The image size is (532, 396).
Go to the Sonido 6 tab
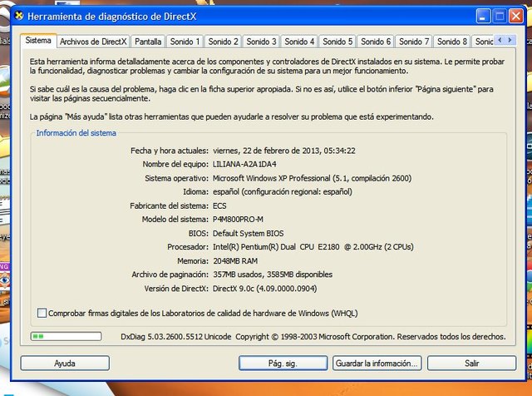(376, 42)
